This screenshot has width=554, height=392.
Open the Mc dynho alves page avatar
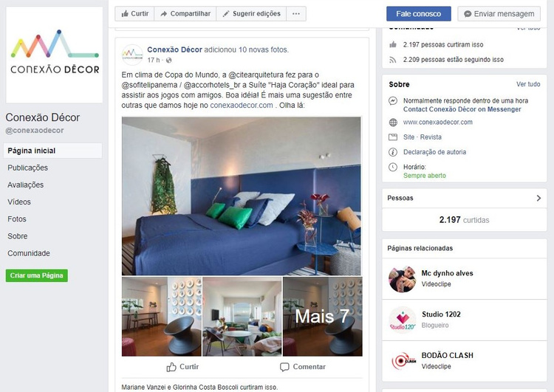403,279
